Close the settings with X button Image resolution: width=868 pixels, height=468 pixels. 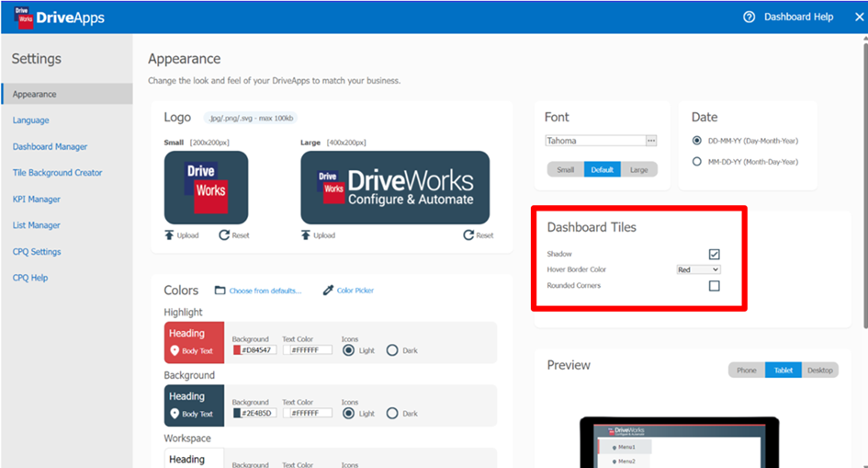coord(859,17)
